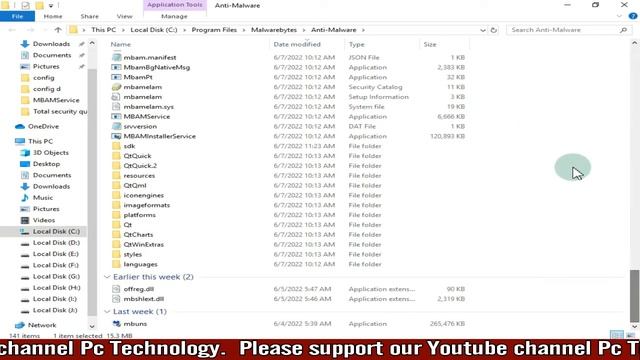The image size is (640, 360).
Task: Click the navigation pane scroll up arrow
Action: tap(92, 43)
